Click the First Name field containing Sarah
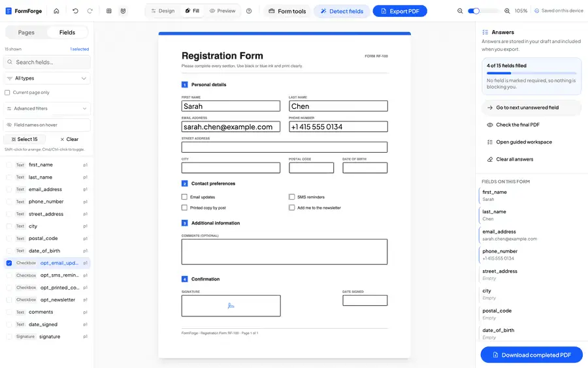588x368 pixels. pos(231,106)
